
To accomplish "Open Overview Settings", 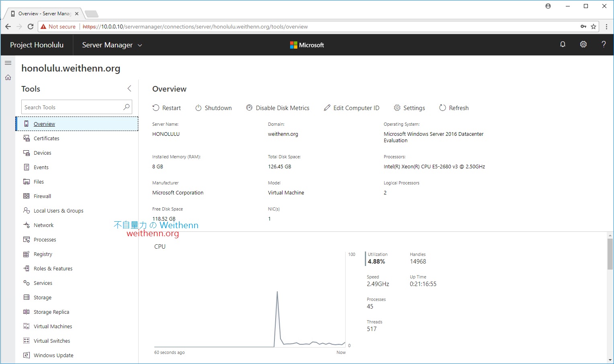I will pos(409,108).
